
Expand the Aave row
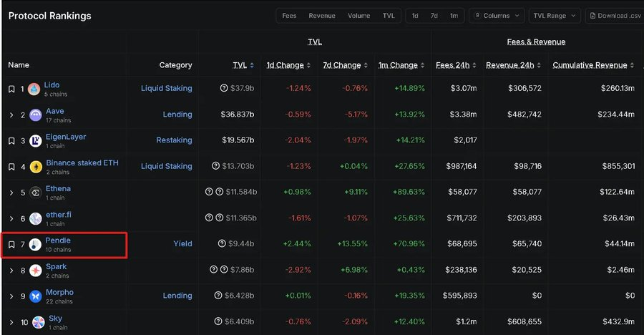tap(11, 115)
